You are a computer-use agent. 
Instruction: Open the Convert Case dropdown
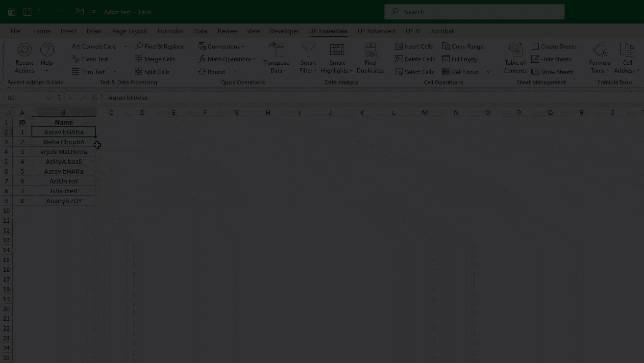point(125,46)
